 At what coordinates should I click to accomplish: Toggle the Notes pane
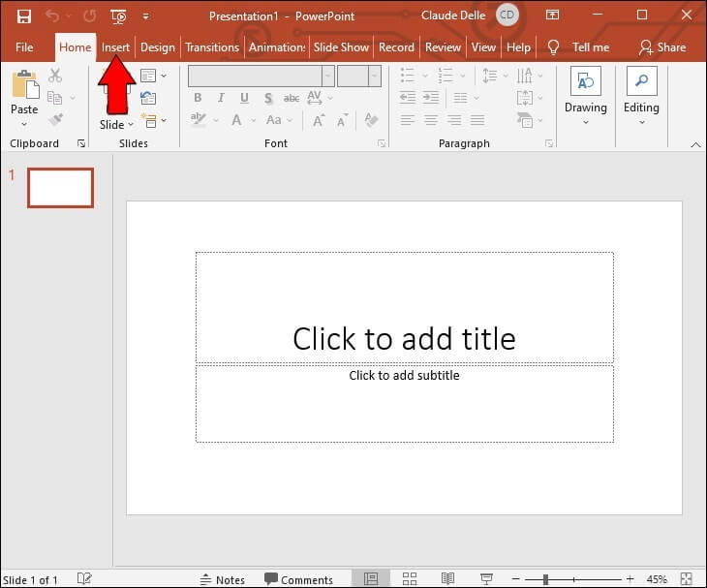point(222,579)
